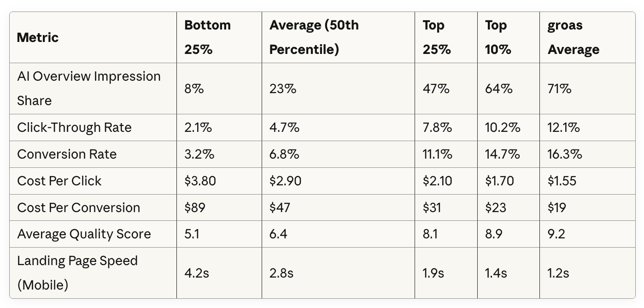Image resolution: width=644 pixels, height=308 pixels.
Task: Click the Metric column header
Action: 38,37
